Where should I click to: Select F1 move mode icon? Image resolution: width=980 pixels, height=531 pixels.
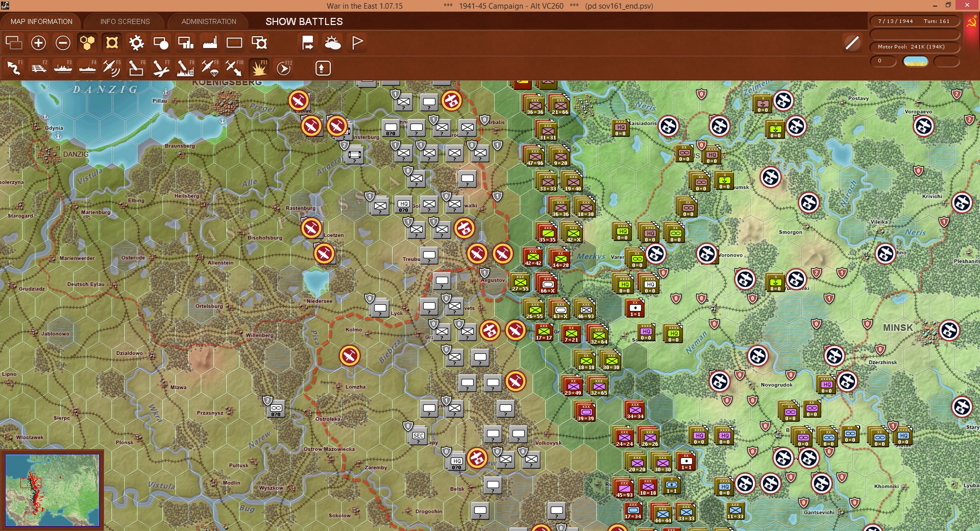14,68
